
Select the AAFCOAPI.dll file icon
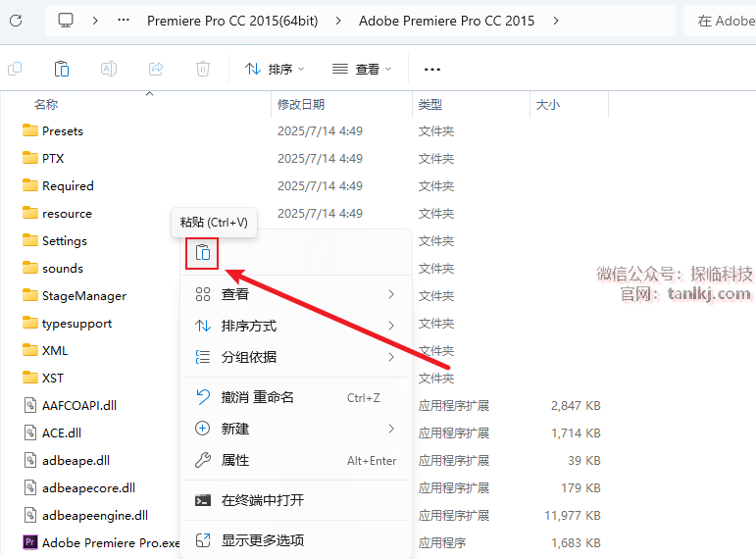tap(30, 405)
